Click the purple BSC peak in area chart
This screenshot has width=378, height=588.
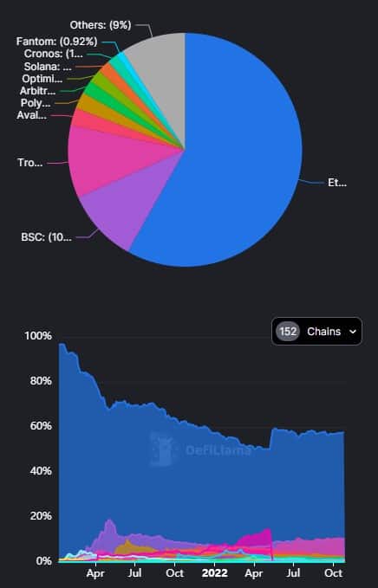pyautogui.click(x=109, y=526)
